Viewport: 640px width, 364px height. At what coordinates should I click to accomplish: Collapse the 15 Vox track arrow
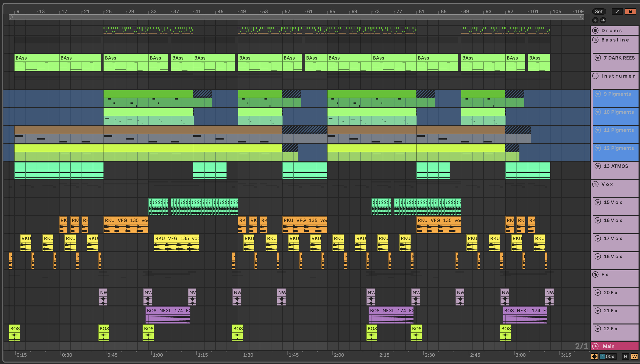click(x=598, y=202)
